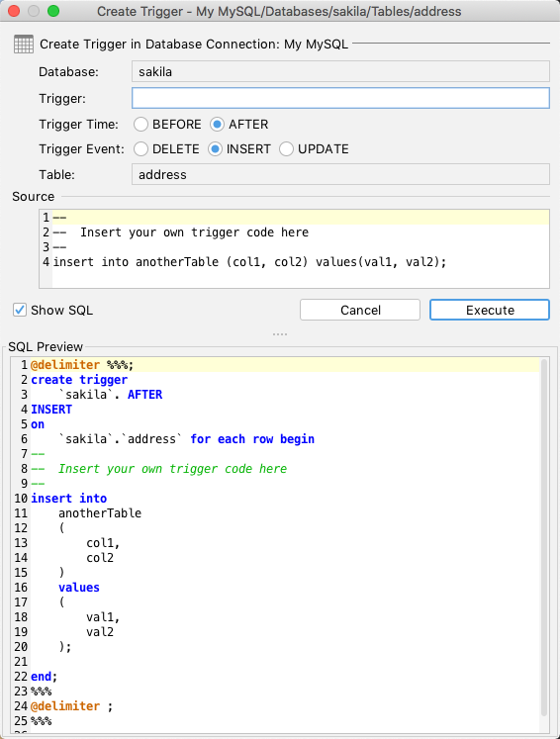Click '@delimiter ;' on preview line 24

tap(71, 706)
